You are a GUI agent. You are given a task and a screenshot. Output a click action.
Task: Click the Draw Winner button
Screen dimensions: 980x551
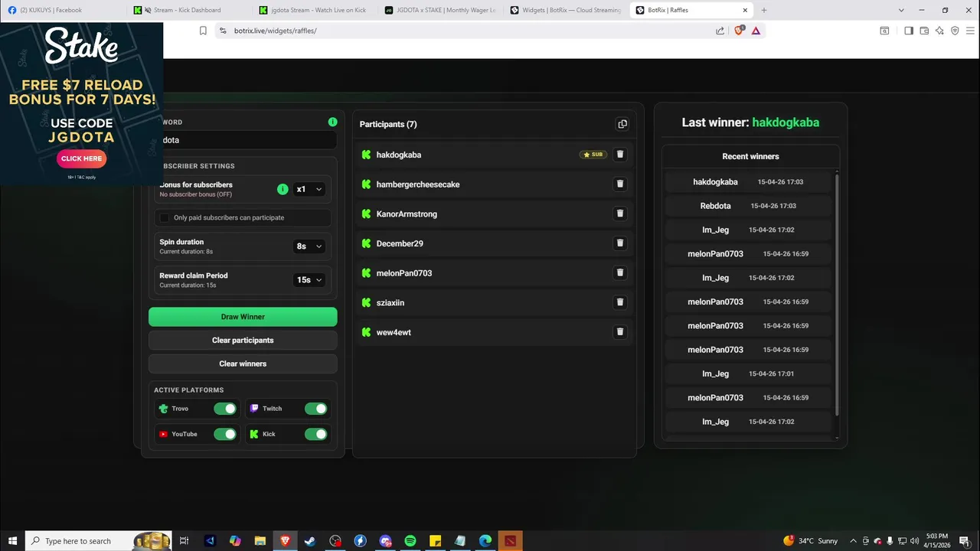tap(243, 317)
